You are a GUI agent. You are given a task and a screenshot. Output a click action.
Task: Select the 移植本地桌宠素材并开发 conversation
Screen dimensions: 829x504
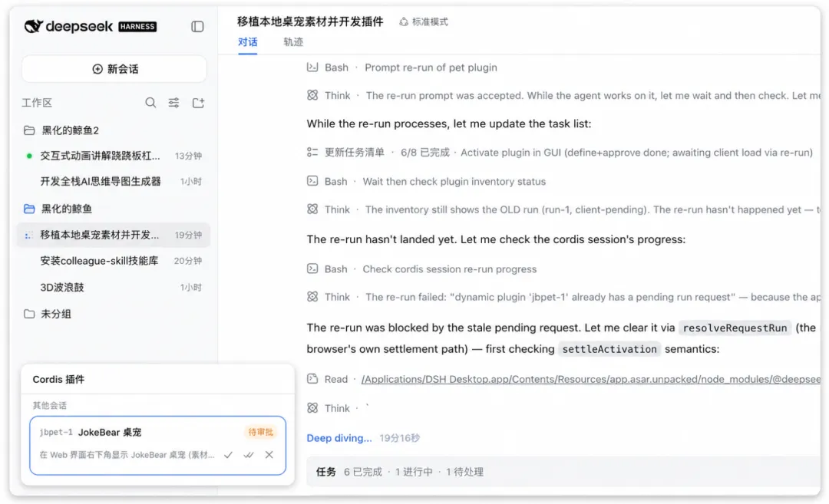click(114, 235)
